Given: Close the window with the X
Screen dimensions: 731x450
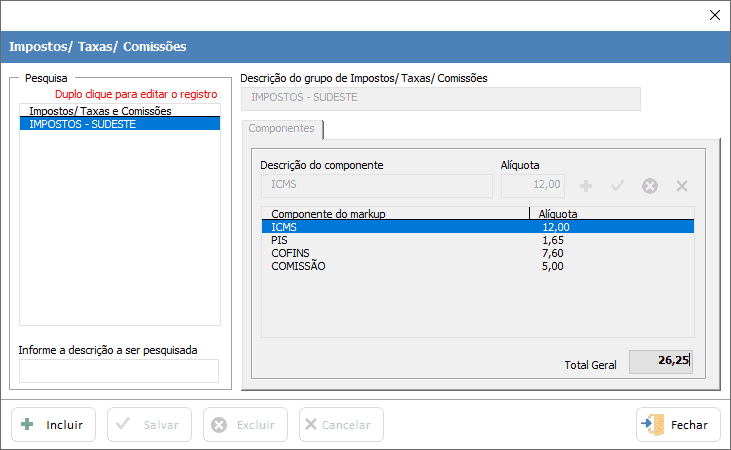Looking at the screenshot, I should click(x=715, y=15).
